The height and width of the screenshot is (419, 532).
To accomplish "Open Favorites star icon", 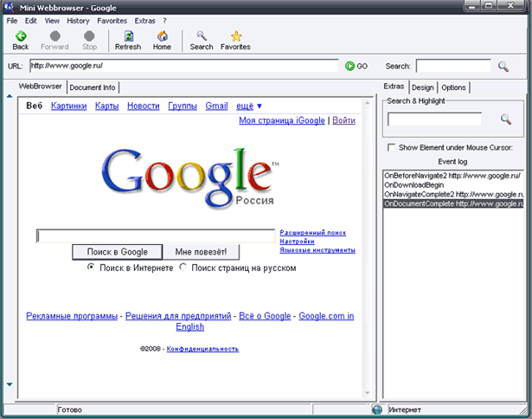I will click(234, 36).
